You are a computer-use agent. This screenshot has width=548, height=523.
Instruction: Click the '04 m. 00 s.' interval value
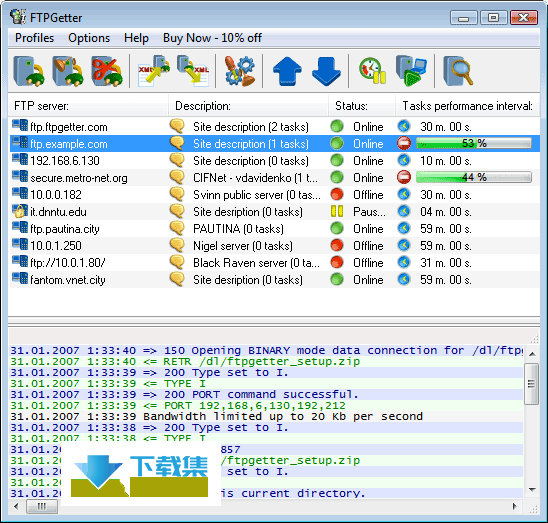[x=446, y=212]
